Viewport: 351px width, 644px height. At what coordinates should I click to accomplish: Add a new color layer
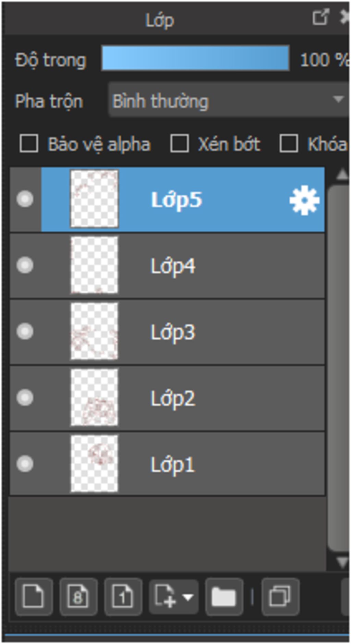tap(33, 597)
